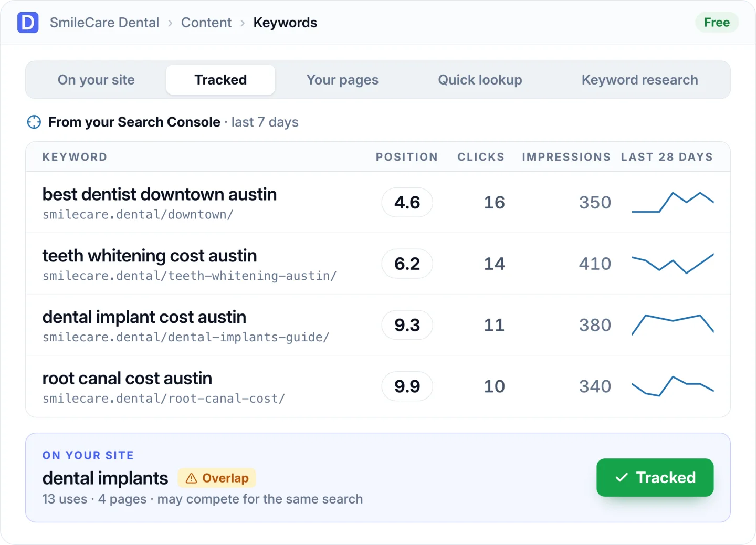The width and height of the screenshot is (756, 545).
Task: Click the ON YOUR SITE label
Action: click(x=88, y=455)
